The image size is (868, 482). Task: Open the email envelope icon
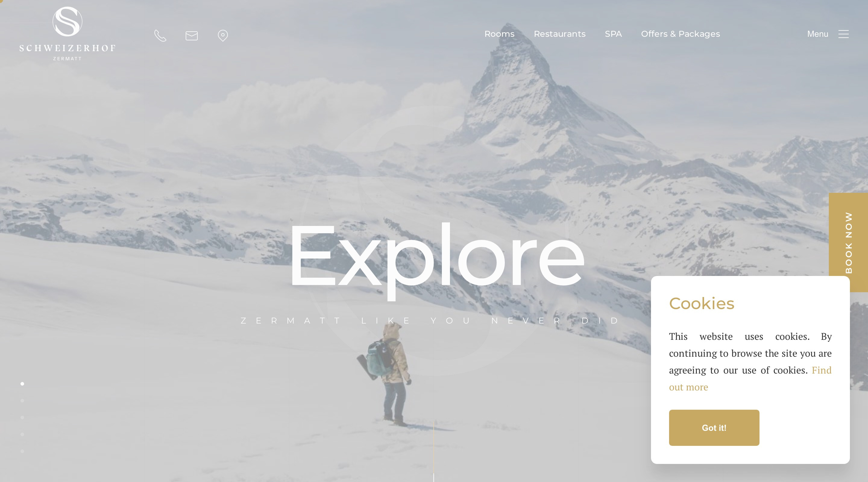tap(192, 35)
